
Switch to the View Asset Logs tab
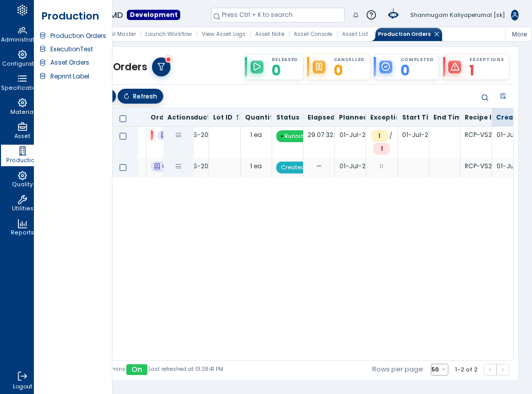click(223, 34)
